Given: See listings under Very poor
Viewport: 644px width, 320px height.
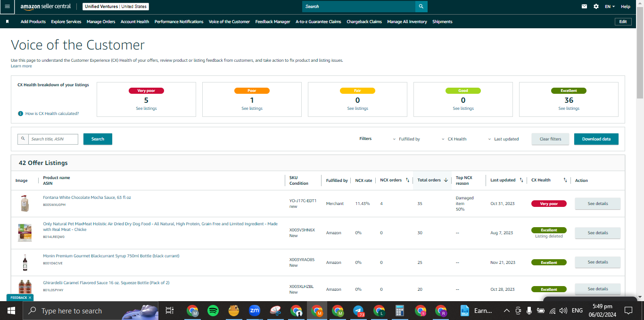Looking at the screenshot, I should coord(146,108).
